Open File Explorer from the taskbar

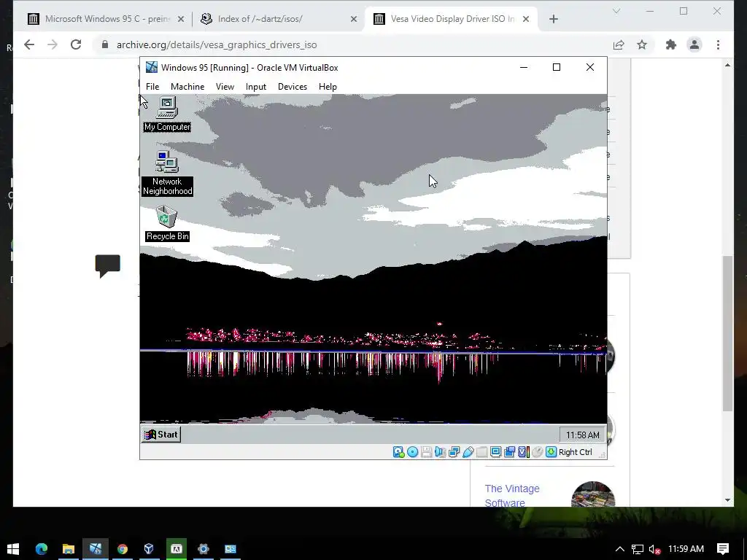coord(68,549)
